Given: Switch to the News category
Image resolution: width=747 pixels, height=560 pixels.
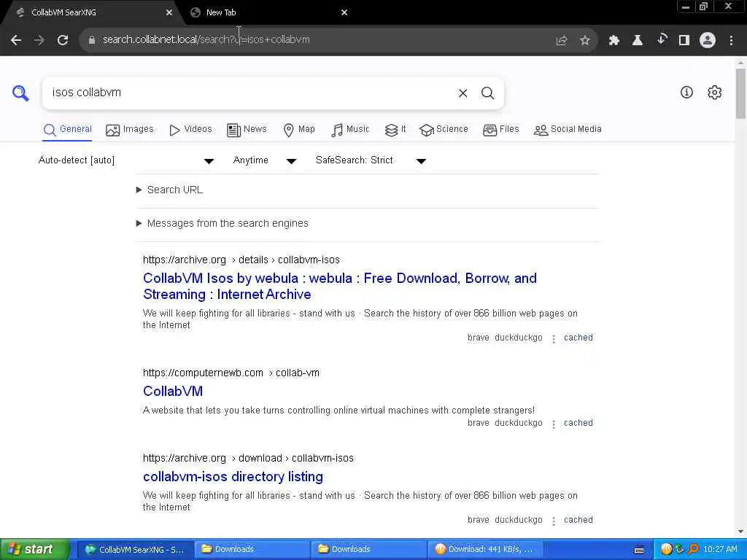Looking at the screenshot, I should pos(247,130).
